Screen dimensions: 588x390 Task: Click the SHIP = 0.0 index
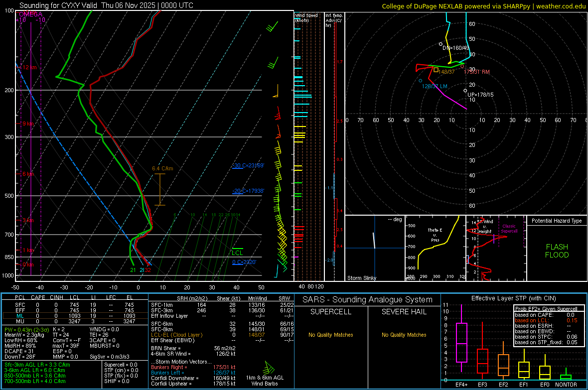tap(117, 381)
